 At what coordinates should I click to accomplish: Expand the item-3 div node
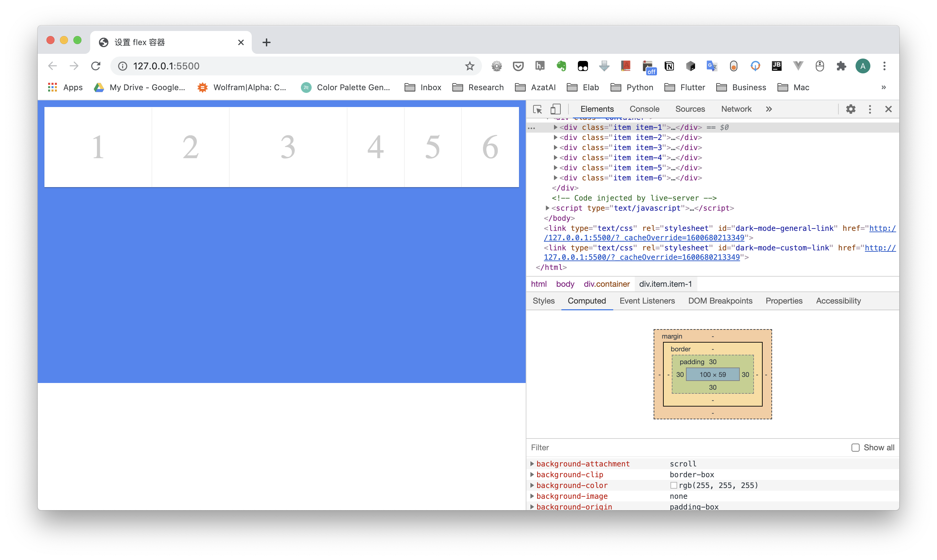coord(555,147)
